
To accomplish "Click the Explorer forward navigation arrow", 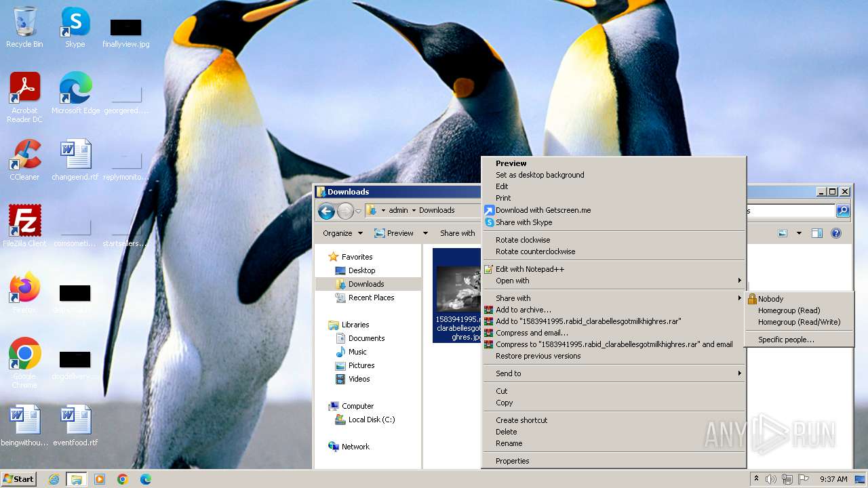I will [345, 211].
